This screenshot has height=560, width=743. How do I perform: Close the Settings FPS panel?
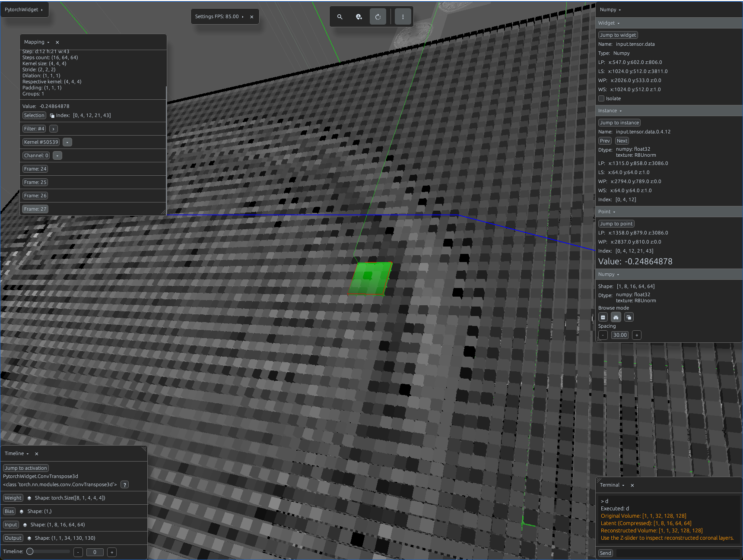pos(252,17)
